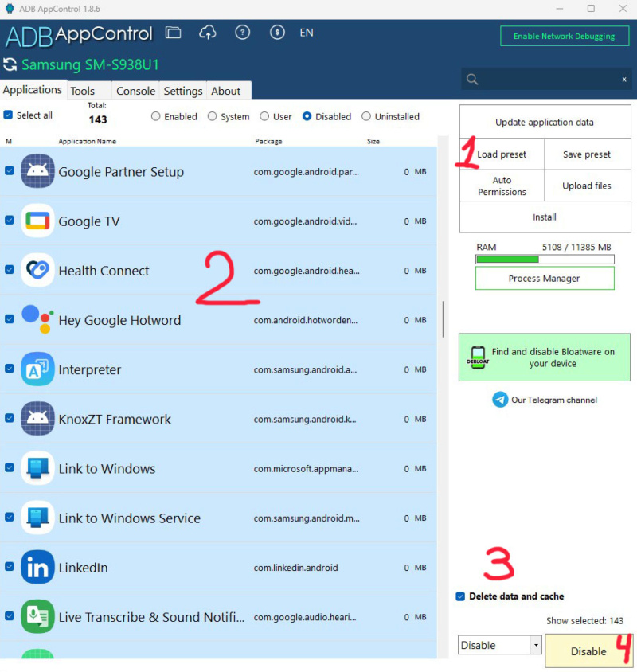Screen dimensions: 637x672
Task: Uncheck the Health Connect checkbox
Action: 9,270
